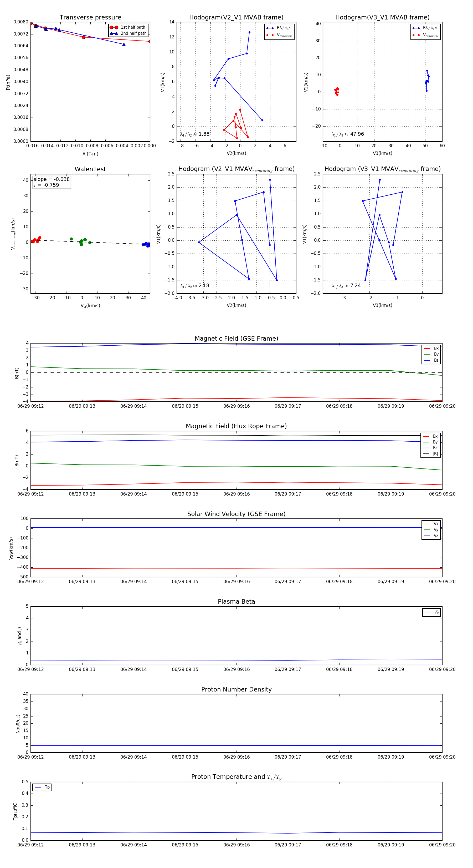Click the 'By' legend entry in GSE magnetic field
Viewport: 473px width, 868px height.
[431, 355]
